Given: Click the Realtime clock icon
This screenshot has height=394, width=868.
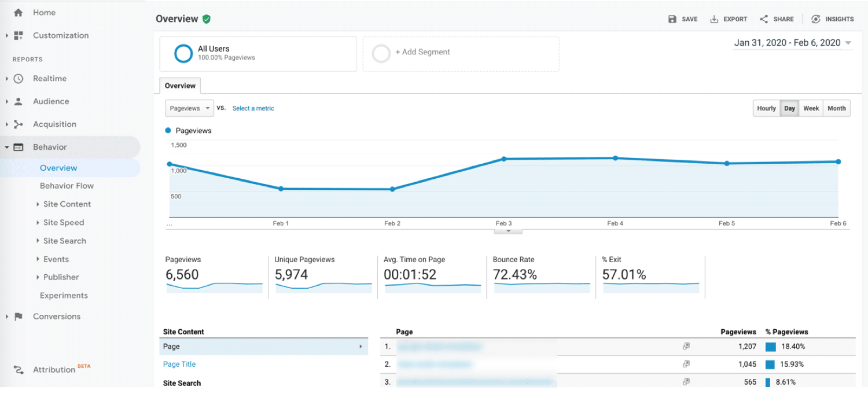Looking at the screenshot, I should pyautogui.click(x=17, y=78).
